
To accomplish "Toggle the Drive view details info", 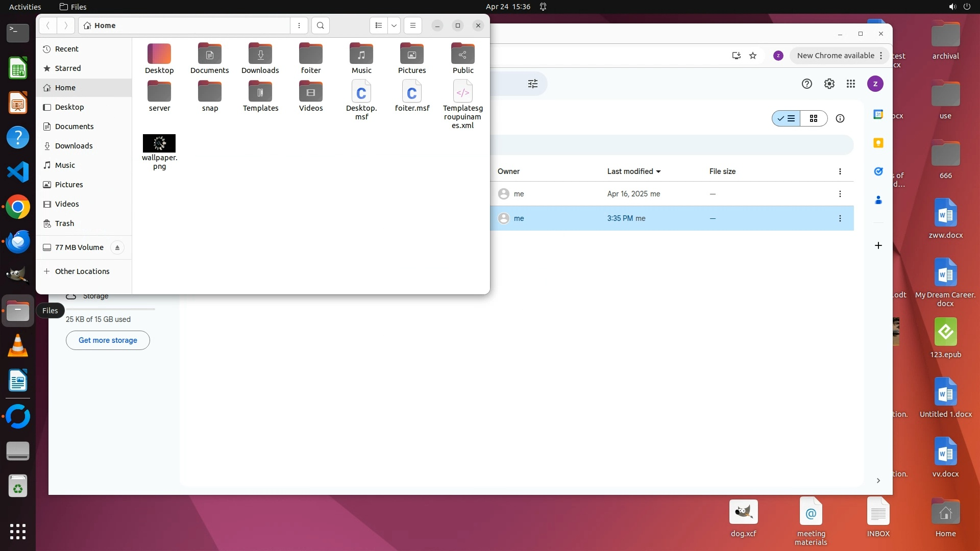I will click(x=840, y=119).
